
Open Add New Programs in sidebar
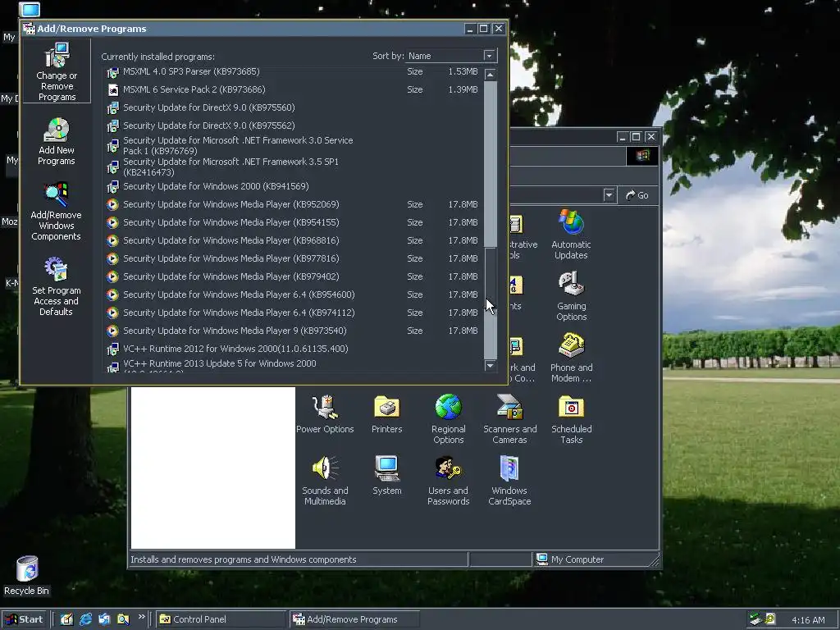coord(57,141)
